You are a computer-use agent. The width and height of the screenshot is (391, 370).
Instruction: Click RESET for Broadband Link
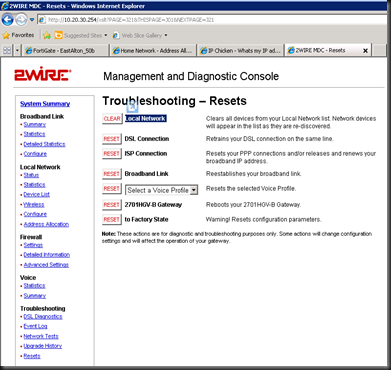[x=112, y=174]
